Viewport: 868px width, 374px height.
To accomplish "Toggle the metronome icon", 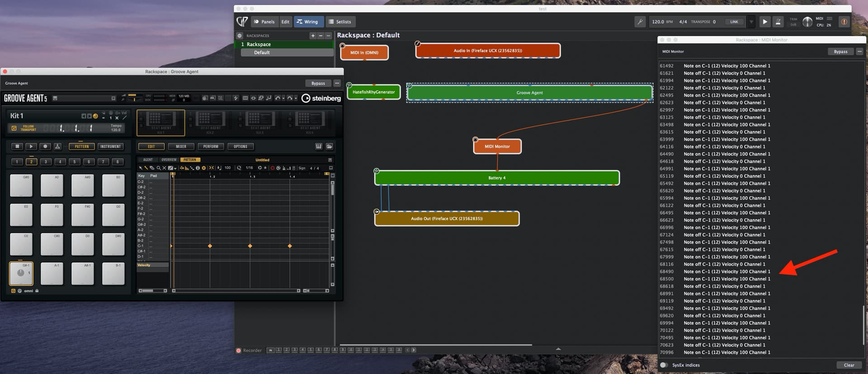I will [x=778, y=22].
